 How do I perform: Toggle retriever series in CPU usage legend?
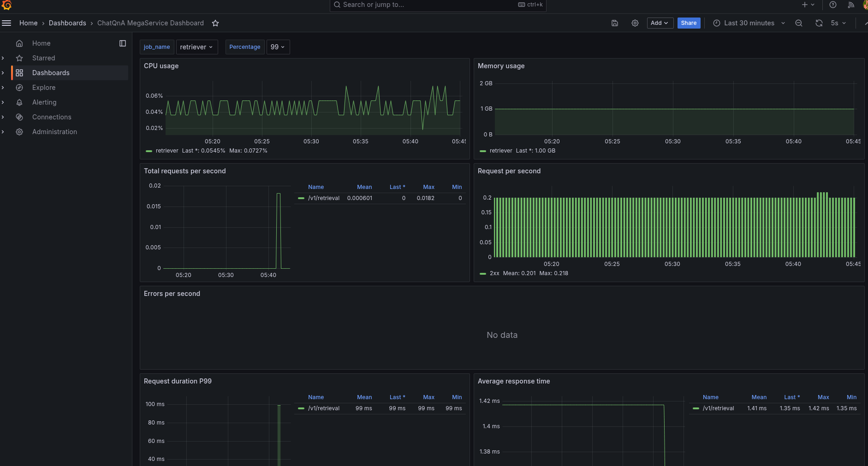(x=167, y=151)
